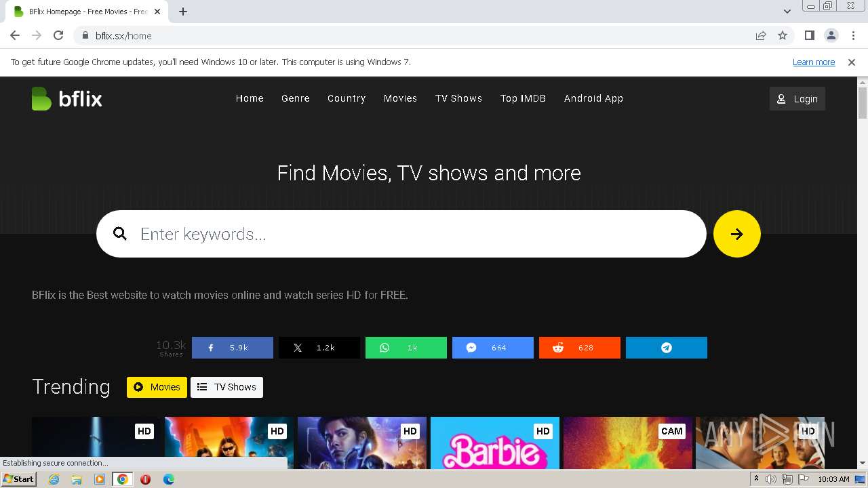Click the bflix logo

click(66, 99)
